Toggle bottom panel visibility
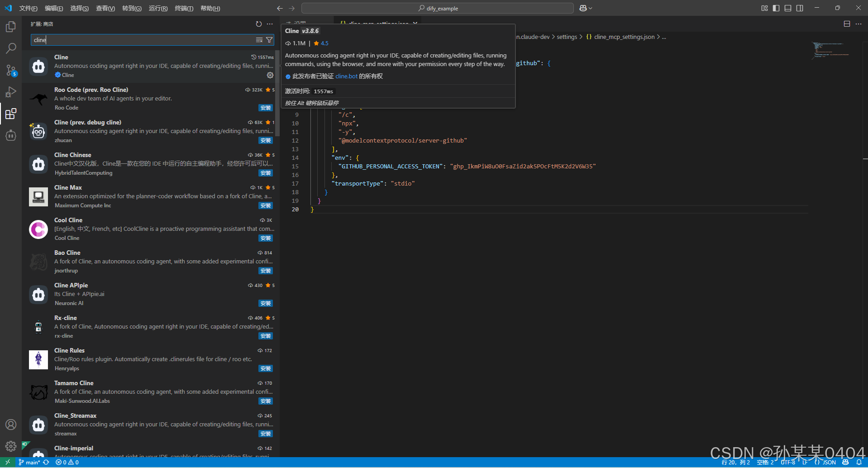Viewport: 868px width, 468px height. [788, 8]
